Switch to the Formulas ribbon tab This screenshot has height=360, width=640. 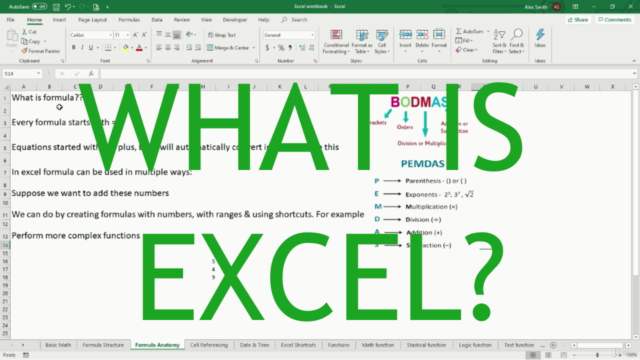point(129,20)
